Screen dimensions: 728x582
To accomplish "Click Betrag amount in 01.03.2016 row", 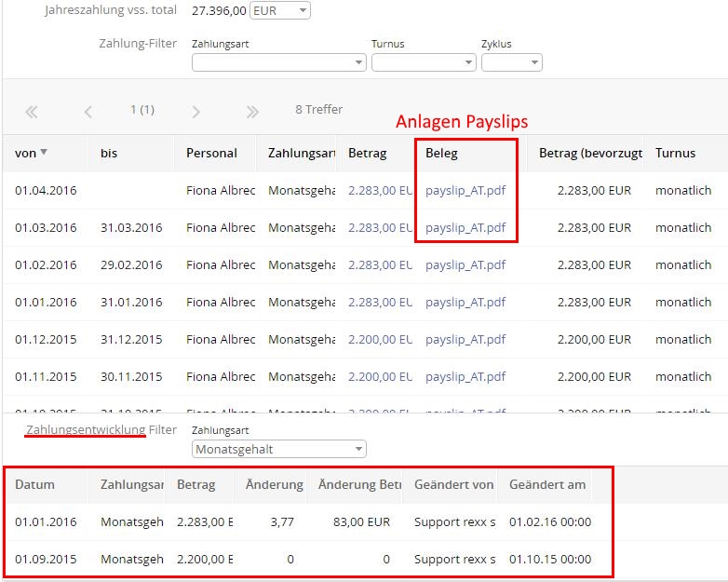I will coord(380,227).
